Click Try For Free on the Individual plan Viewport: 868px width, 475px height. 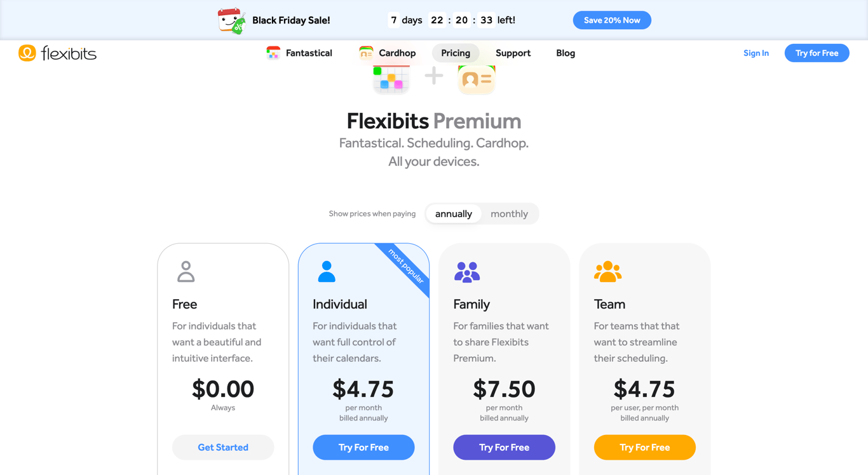coord(363,447)
